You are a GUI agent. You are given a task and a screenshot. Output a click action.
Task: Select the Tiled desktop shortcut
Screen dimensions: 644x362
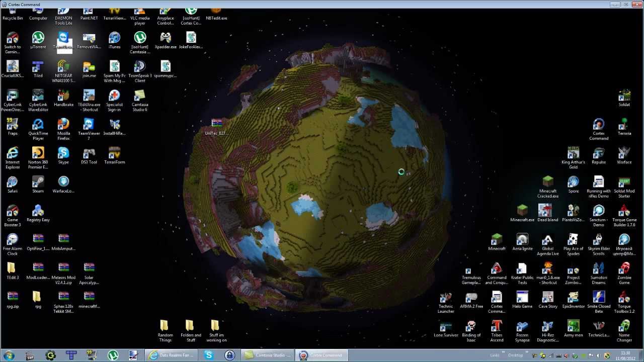pos(38,69)
